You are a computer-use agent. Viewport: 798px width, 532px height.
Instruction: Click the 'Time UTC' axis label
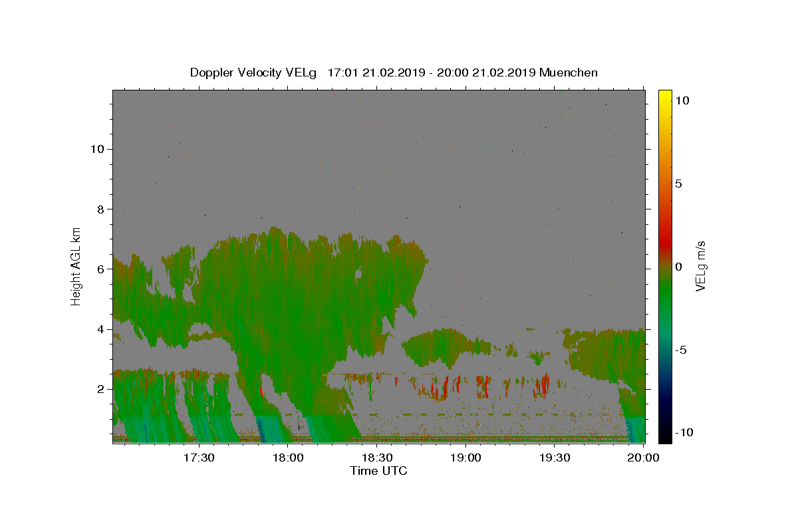[x=378, y=471]
